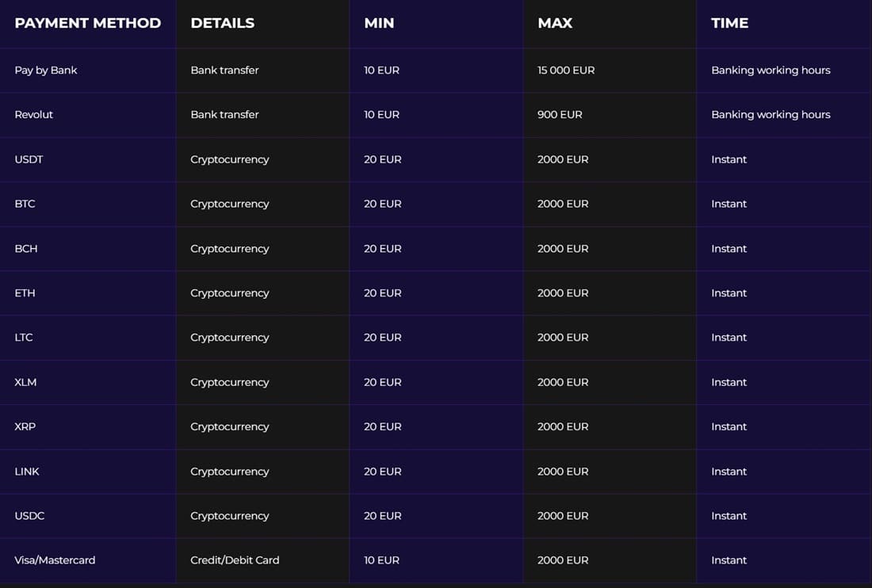Pick the USDC payment method
The width and height of the screenshot is (872, 588).
[29, 516]
